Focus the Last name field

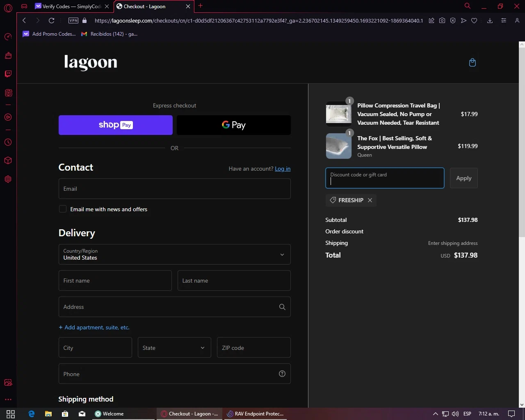(x=234, y=281)
